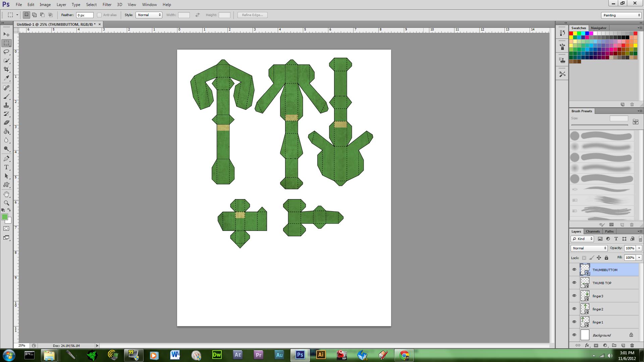Hide the finger3 layer

coord(574,296)
